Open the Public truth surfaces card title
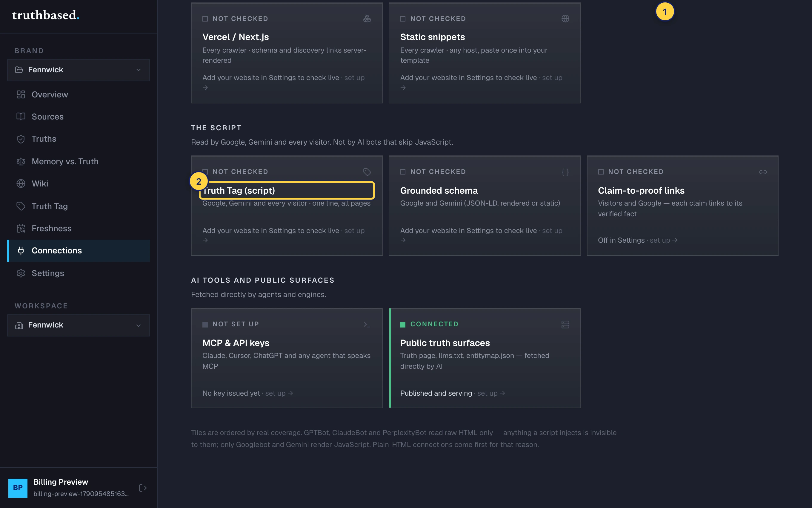 [x=445, y=343]
